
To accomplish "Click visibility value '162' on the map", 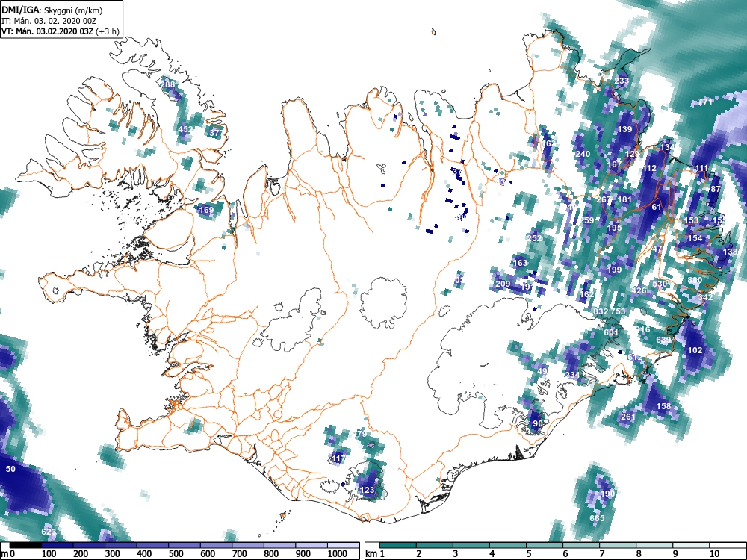I will [x=586, y=294].
